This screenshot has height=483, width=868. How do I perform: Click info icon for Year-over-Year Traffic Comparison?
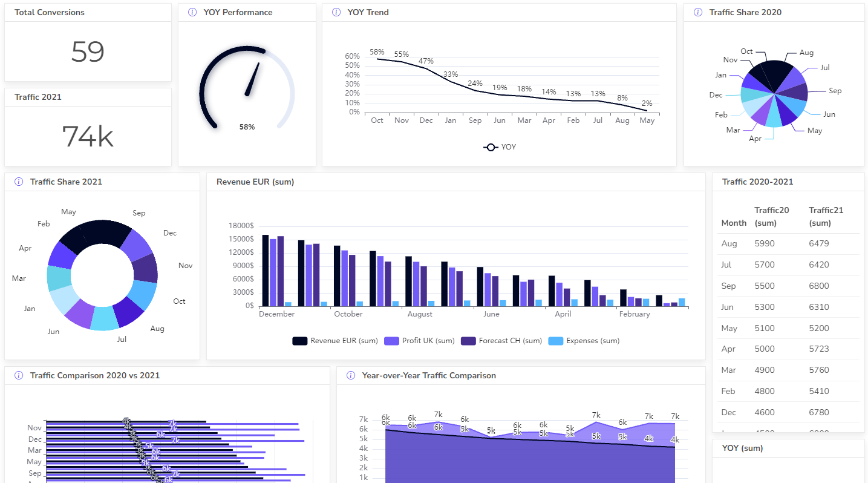(351, 375)
